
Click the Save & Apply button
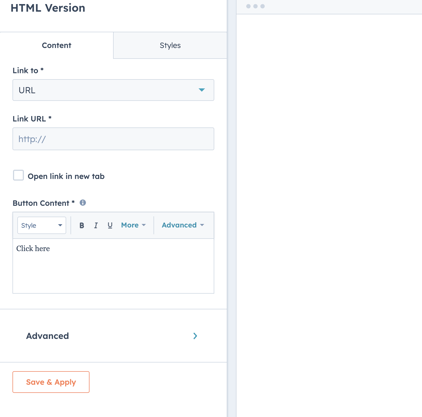(51, 382)
